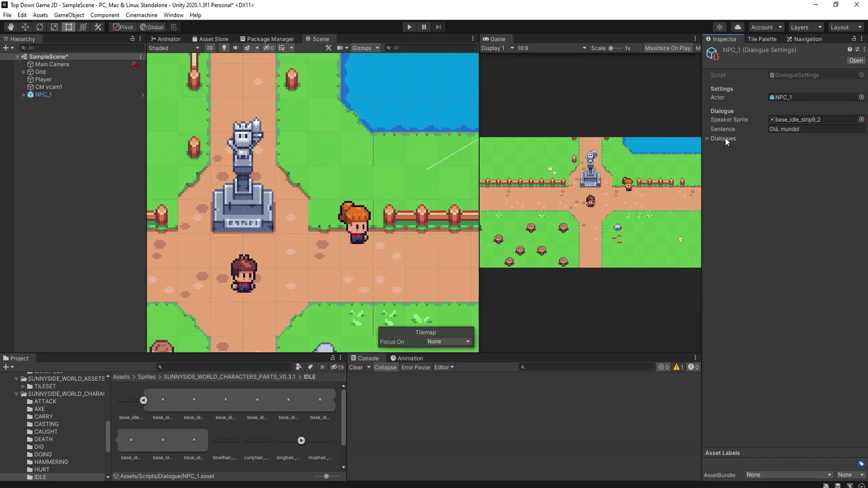Click the Step frame button
The width and height of the screenshot is (868, 488).
coord(438,27)
